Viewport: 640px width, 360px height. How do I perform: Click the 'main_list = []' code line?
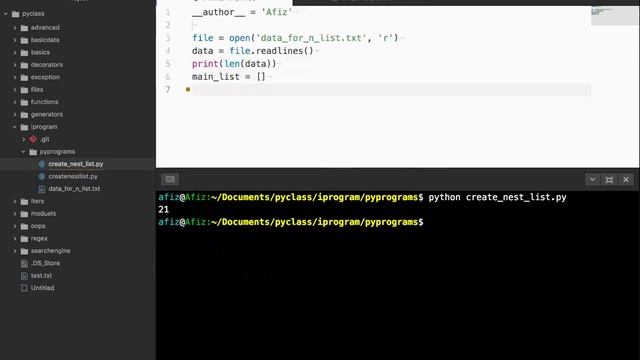(229, 77)
